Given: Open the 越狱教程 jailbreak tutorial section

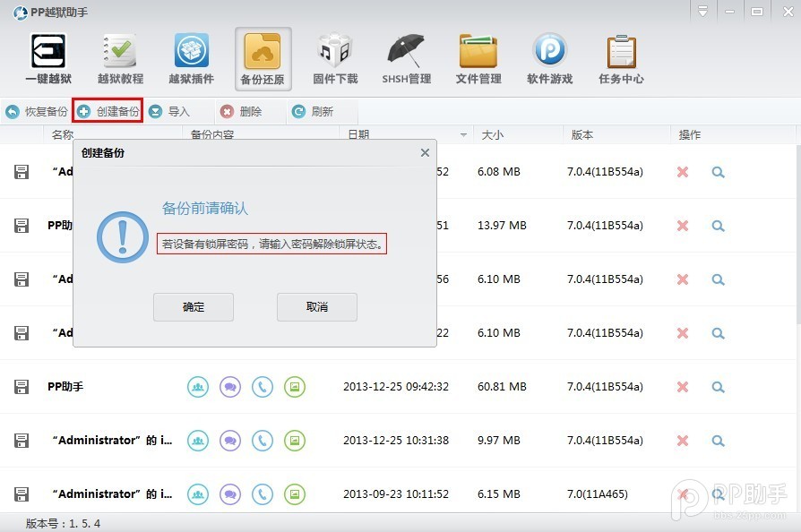Looking at the screenshot, I should pyautogui.click(x=119, y=58).
